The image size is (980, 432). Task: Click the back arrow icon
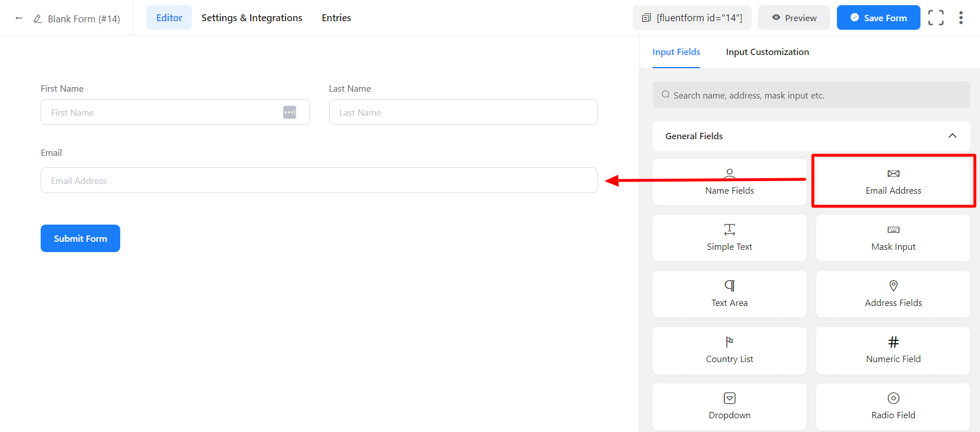pos(19,18)
